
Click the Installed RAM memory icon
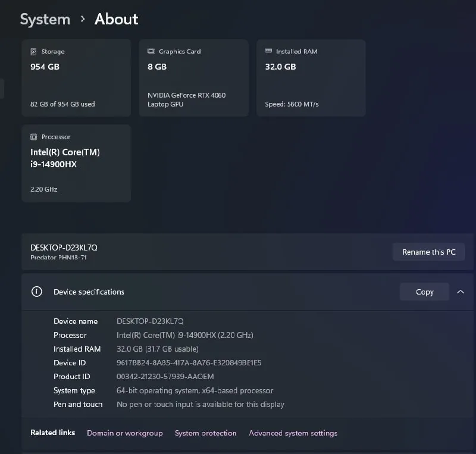point(268,51)
